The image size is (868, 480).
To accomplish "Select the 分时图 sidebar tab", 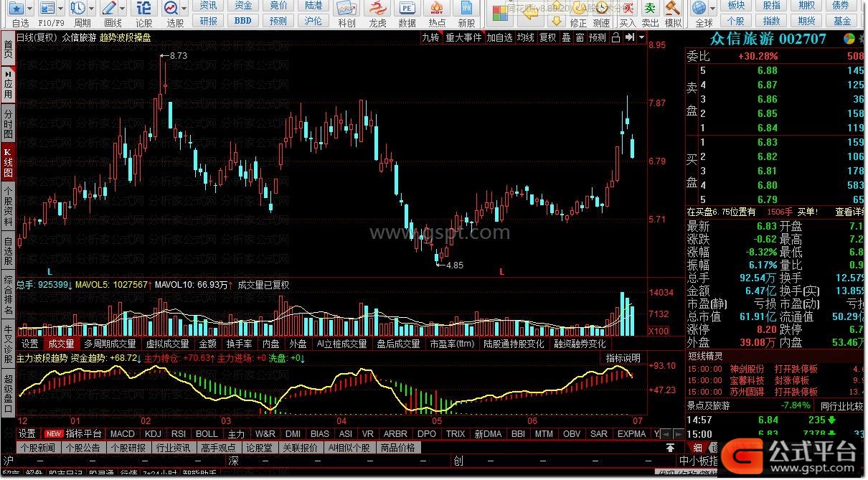I will [x=8, y=123].
